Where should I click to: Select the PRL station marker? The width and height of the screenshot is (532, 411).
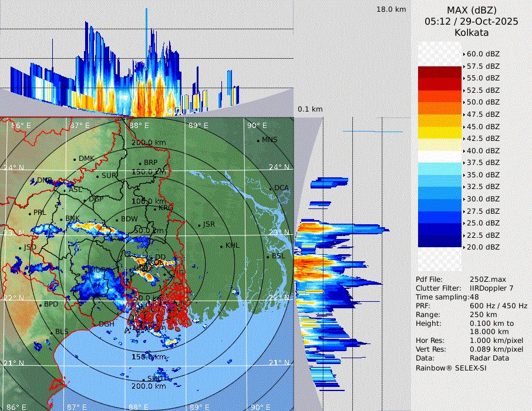[30, 213]
